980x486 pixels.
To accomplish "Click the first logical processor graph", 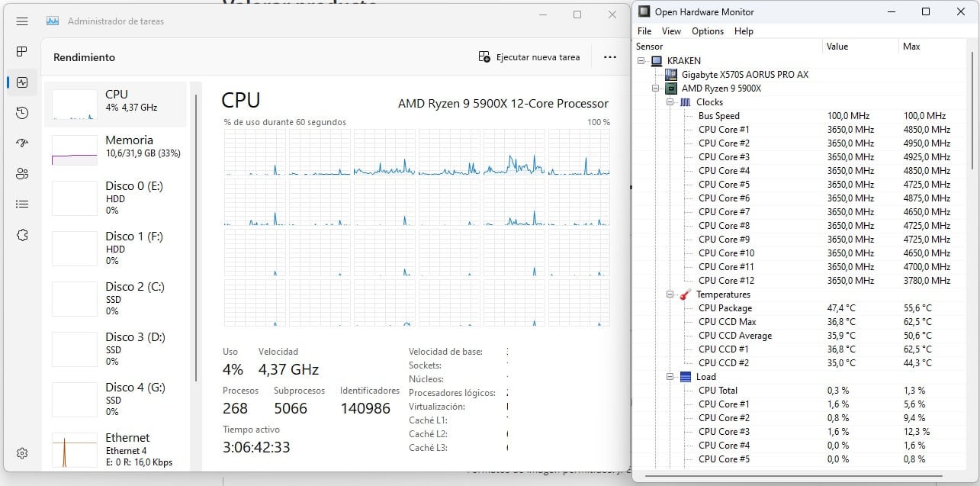I will 255,153.
